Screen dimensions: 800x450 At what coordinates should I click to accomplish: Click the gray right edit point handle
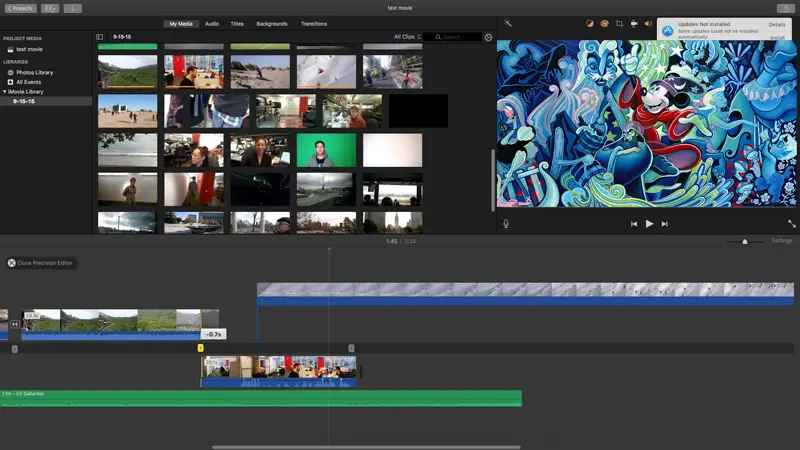pyautogui.click(x=351, y=348)
